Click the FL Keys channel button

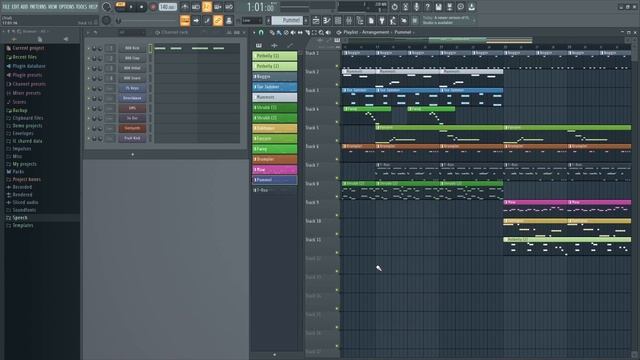click(x=132, y=88)
